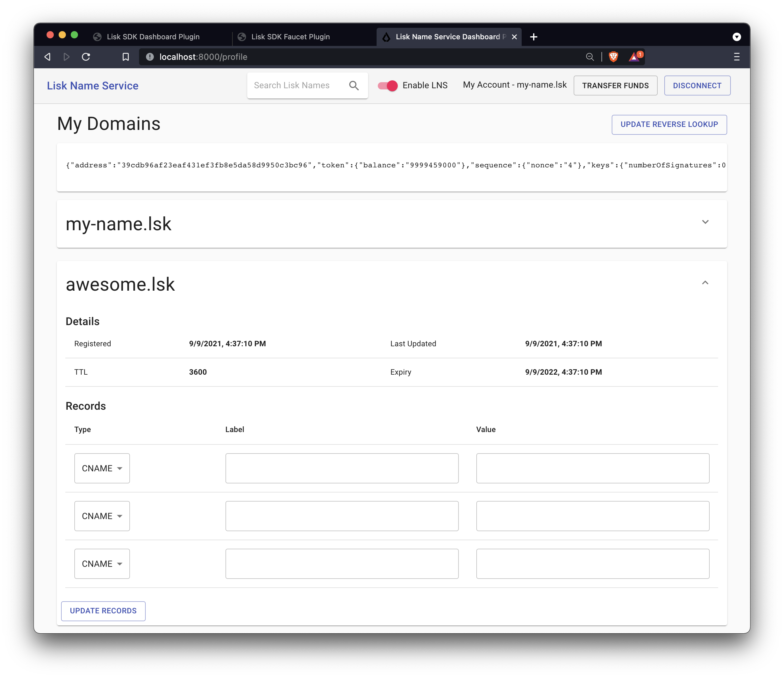Switch to Lisk SDK Dashboard Plugin tab

tap(153, 37)
